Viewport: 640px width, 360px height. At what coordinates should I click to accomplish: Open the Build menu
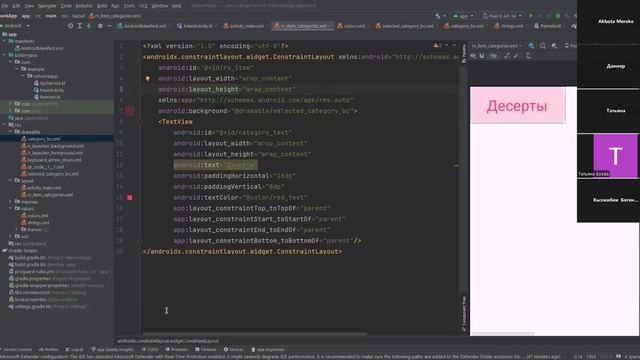[102, 6]
